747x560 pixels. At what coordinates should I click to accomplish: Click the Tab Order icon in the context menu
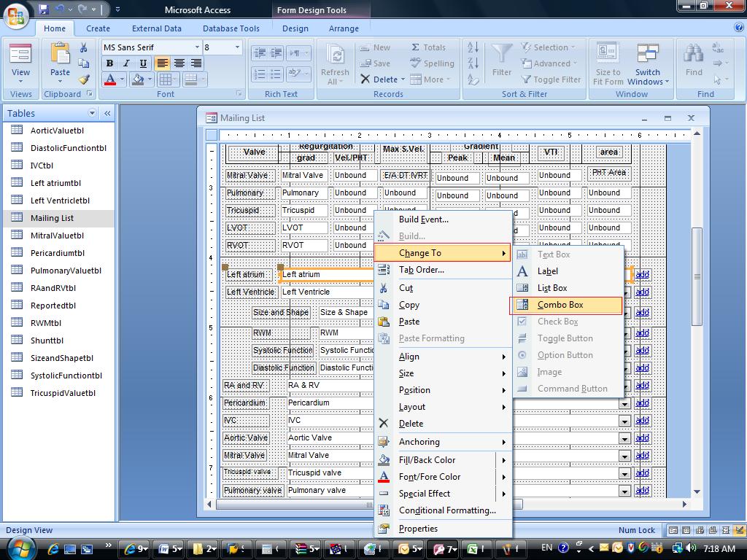tap(384, 270)
